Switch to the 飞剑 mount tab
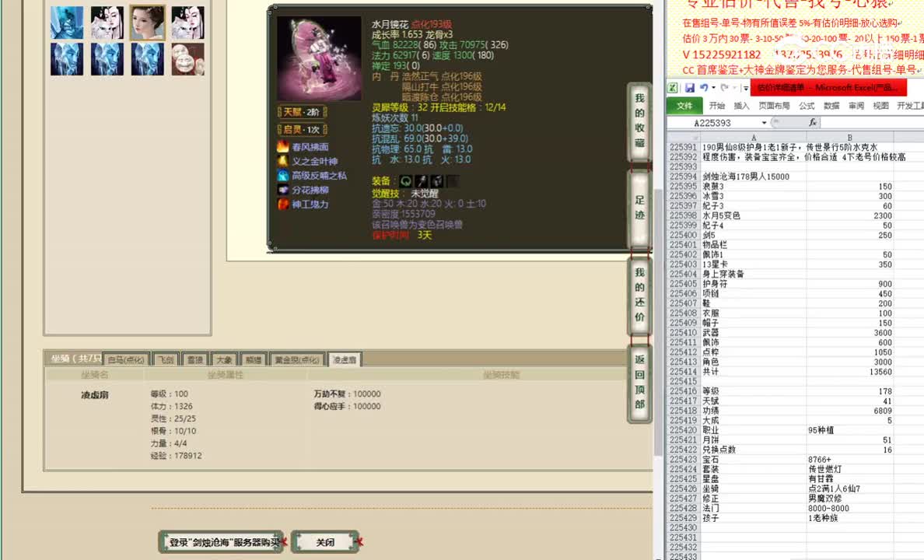This screenshot has width=924, height=560. (166, 359)
